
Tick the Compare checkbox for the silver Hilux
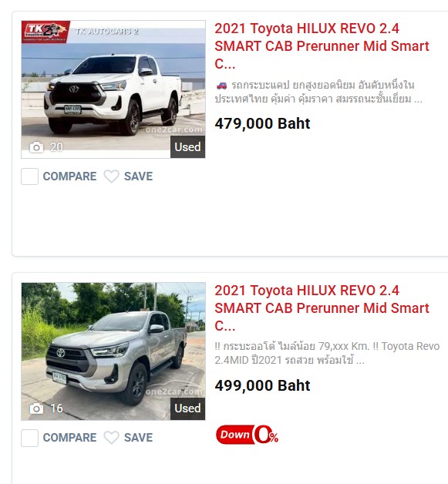(x=29, y=438)
